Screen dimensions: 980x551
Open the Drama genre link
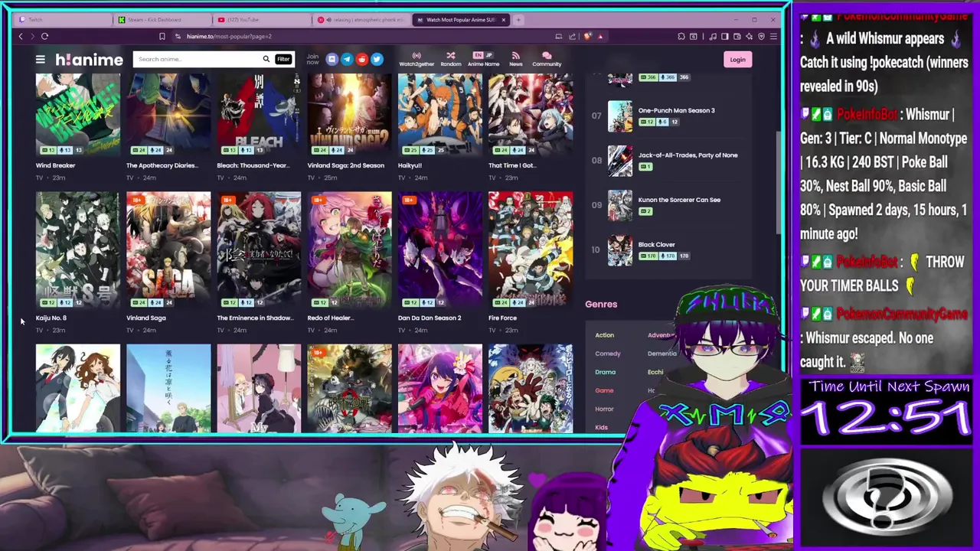click(x=605, y=372)
